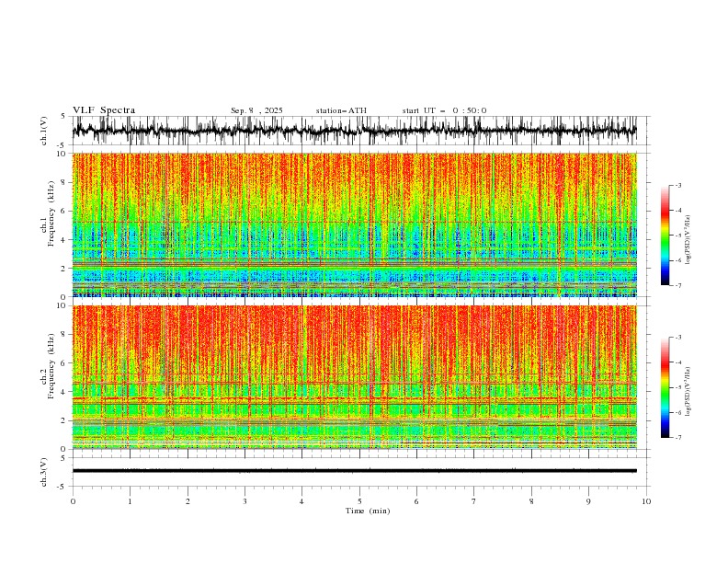The height and width of the screenshot is (563, 728).
Task: Click the "-7" tick on lower colorbar
Action: pyautogui.click(x=677, y=437)
